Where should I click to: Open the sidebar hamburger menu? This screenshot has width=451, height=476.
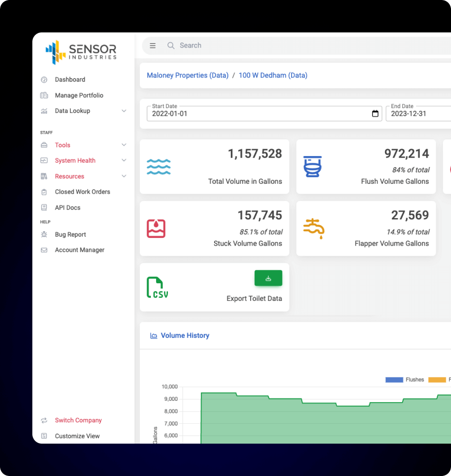tap(152, 45)
